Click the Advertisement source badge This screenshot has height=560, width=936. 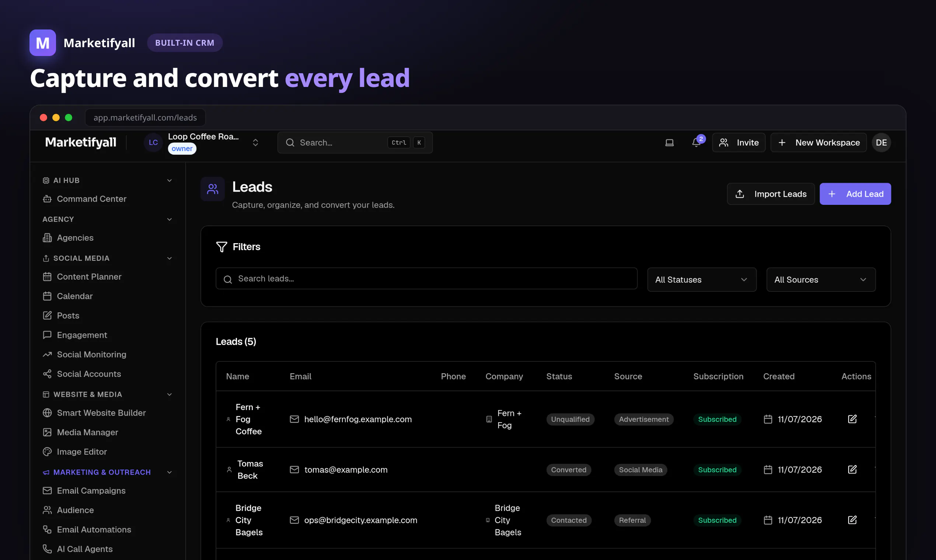tap(644, 419)
